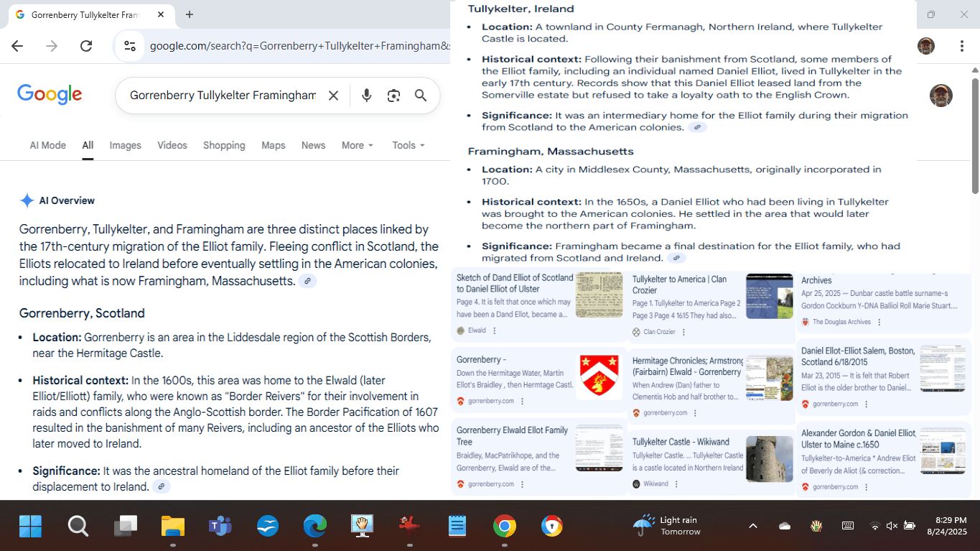
Task: Open the Gorrenberry Elwald Ellot Family Tree result
Action: tap(512, 435)
